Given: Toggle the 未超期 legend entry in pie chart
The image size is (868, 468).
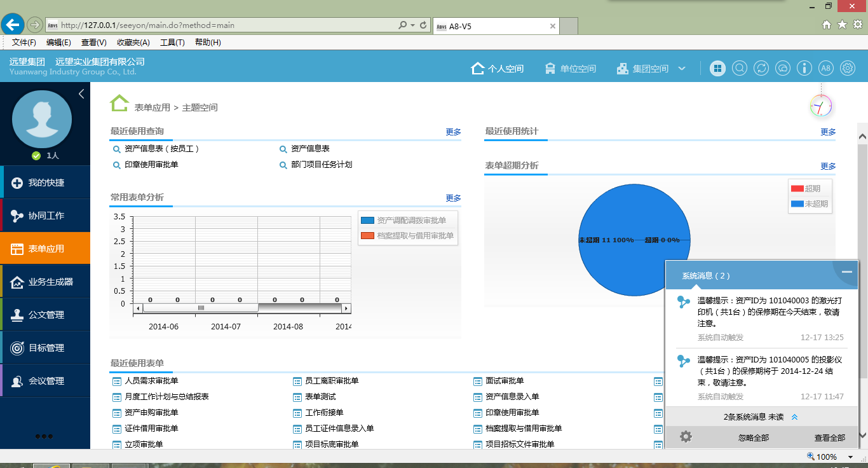Looking at the screenshot, I should click(809, 204).
